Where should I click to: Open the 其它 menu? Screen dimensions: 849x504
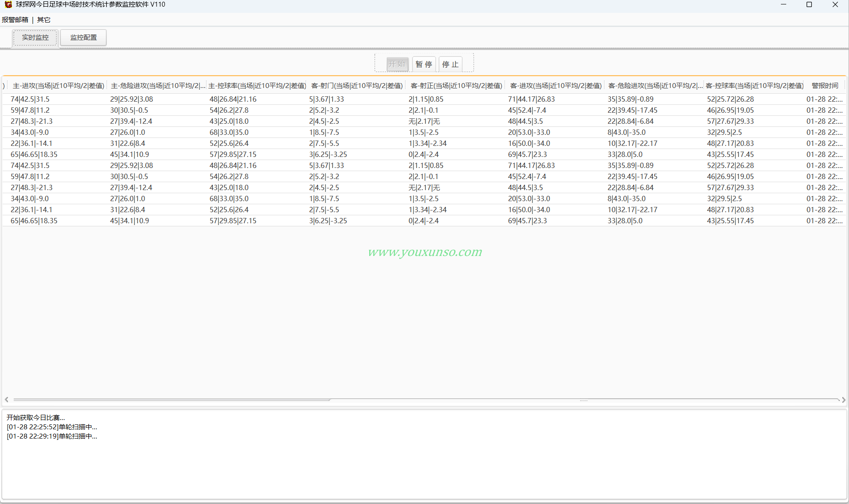(44, 20)
